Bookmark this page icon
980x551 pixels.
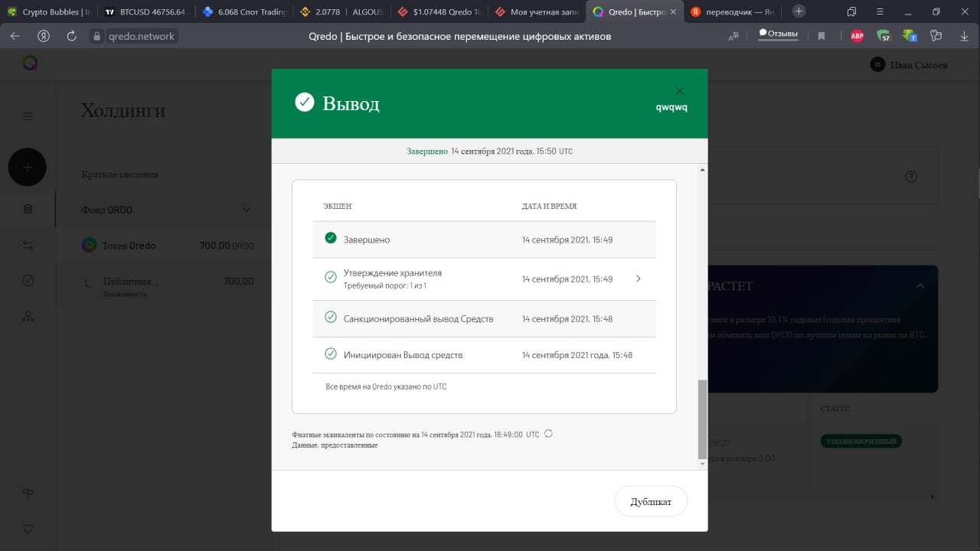[x=822, y=36]
